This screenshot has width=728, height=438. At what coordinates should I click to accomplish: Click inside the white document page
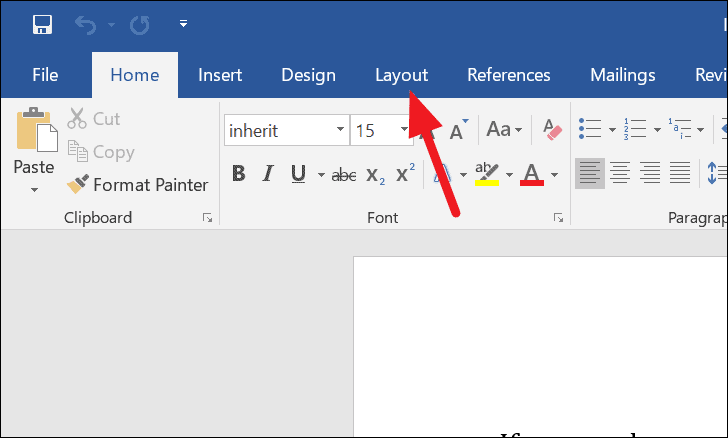pos(540,346)
